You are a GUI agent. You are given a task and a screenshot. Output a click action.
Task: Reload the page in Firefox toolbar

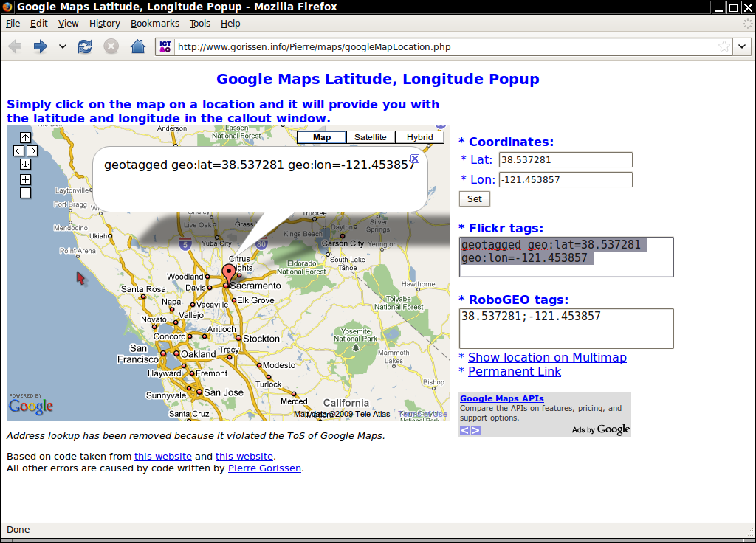point(85,46)
